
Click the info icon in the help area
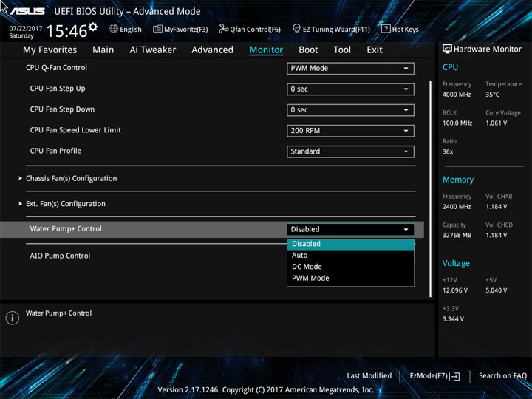point(13,318)
